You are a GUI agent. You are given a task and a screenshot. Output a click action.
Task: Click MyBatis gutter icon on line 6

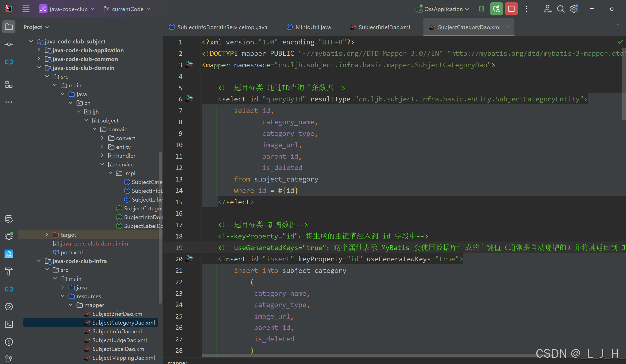coord(189,99)
